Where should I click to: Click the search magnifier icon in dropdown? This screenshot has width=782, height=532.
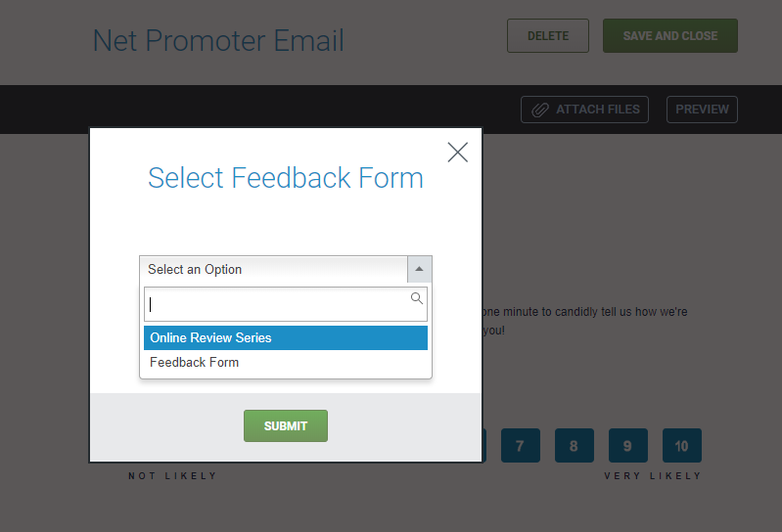pyautogui.click(x=417, y=298)
